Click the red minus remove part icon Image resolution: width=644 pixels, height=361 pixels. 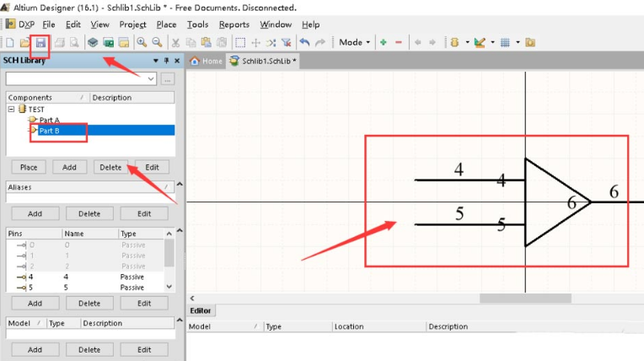(x=399, y=42)
